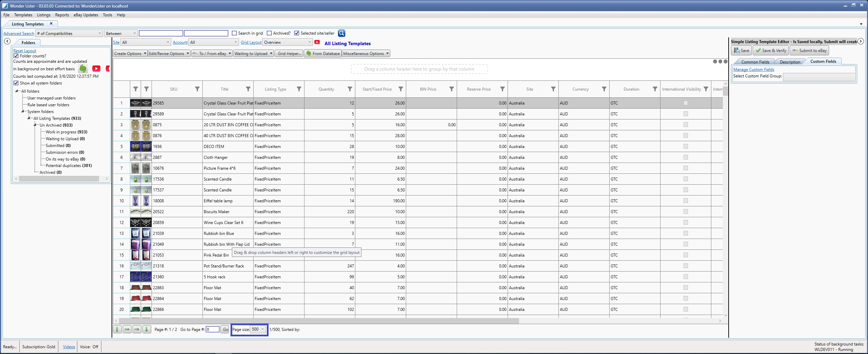The height and width of the screenshot is (354, 868).
Task: Click the grid horizontal scrollbar thumb
Action: (x=319, y=321)
